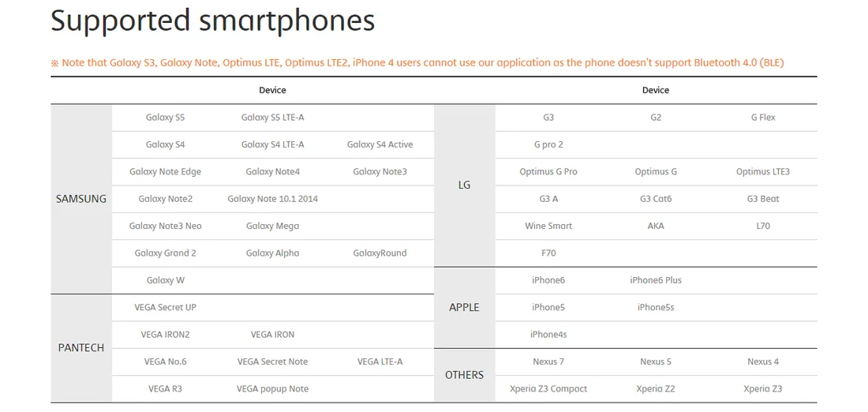Select the 'L70' cell
The image size is (868, 412).
(x=763, y=226)
